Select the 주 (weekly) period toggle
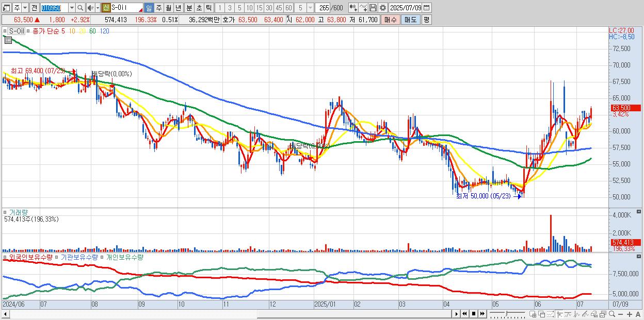Screen dimensions: 644x320 click(x=158, y=8)
